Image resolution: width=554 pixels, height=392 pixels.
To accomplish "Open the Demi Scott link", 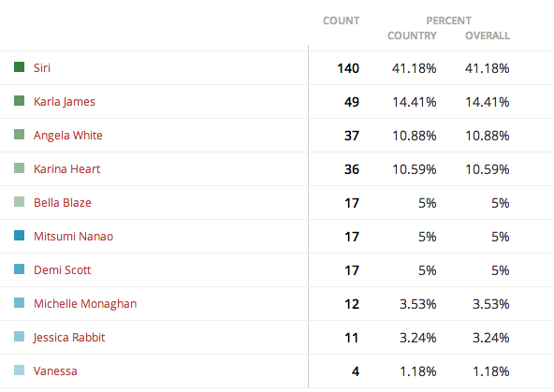I will pyautogui.click(x=62, y=270).
